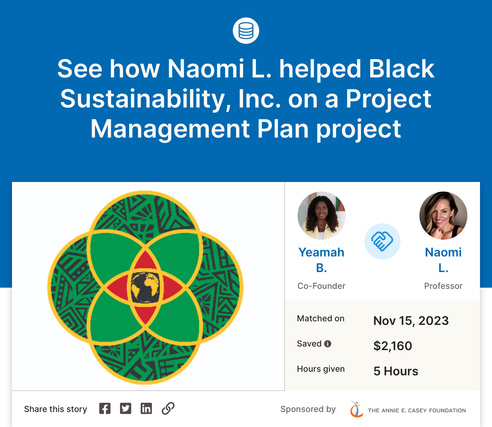Viewport: 492px width, 427px height.
Task: Open the Annie E. Casey Foundation sponsor logo
Action: coord(408,410)
